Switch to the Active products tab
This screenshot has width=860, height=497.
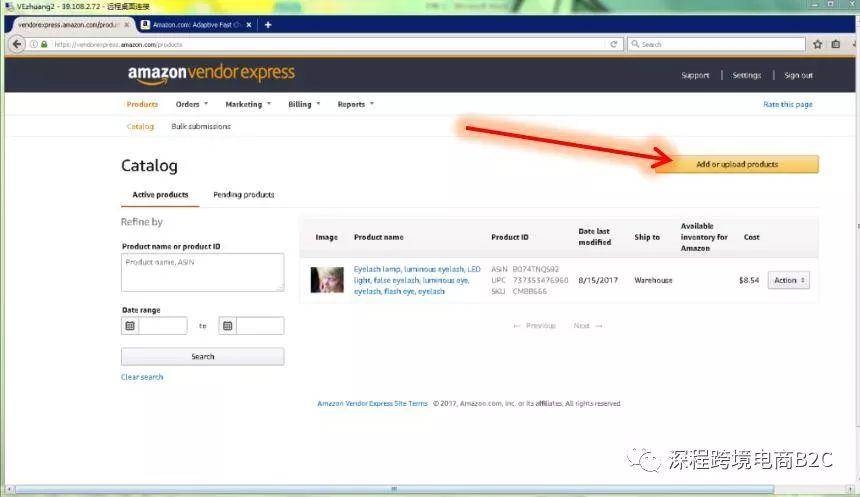click(x=160, y=195)
